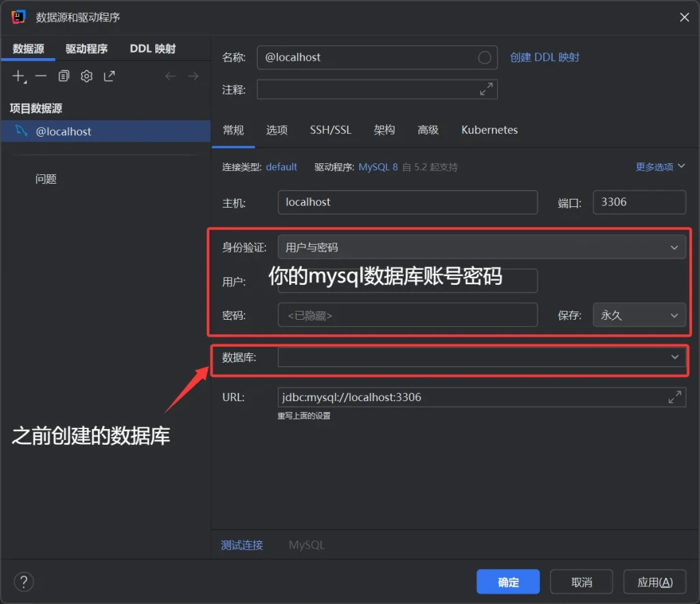Expand the comment field with arrows icon
700x604 pixels.
pyautogui.click(x=486, y=90)
